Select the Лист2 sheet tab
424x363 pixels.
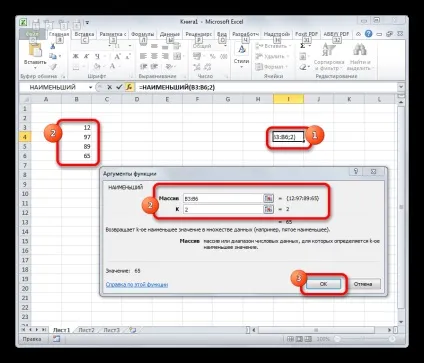(x=86, y=330)
